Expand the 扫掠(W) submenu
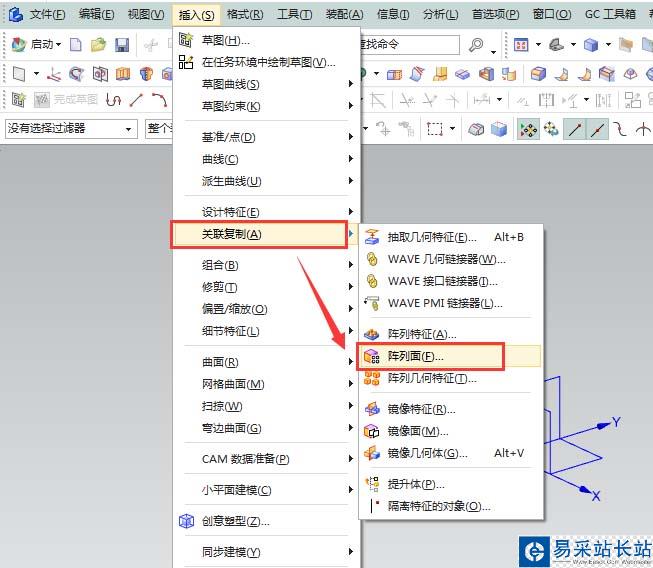 click(x=266, y=406)
